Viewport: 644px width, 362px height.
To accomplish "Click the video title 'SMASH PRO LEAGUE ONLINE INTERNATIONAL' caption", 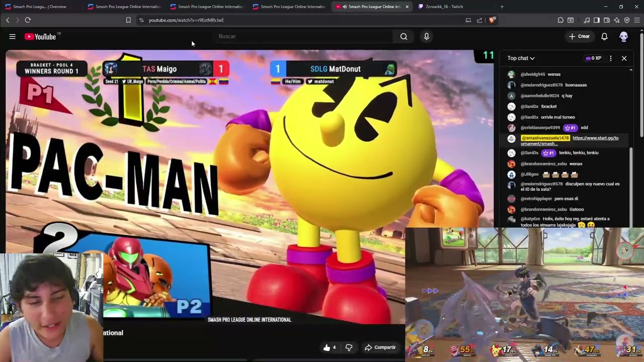I will (250, 320).
